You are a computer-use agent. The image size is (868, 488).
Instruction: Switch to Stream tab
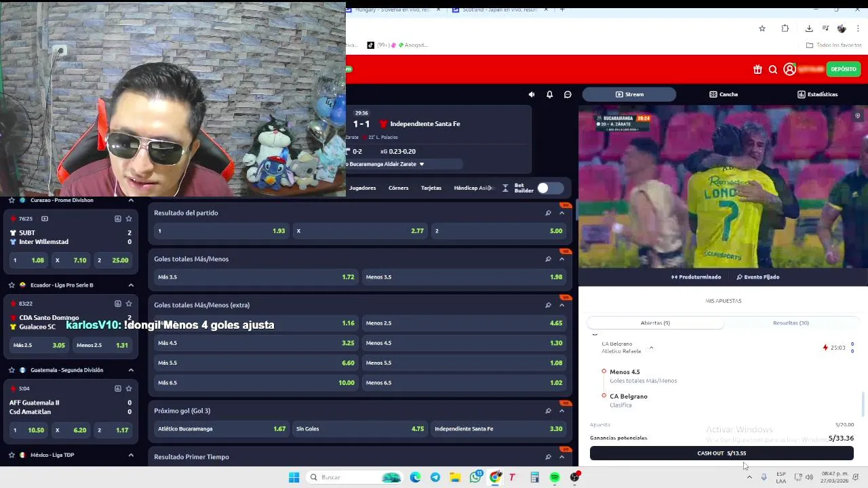click(x=629, y=94)
